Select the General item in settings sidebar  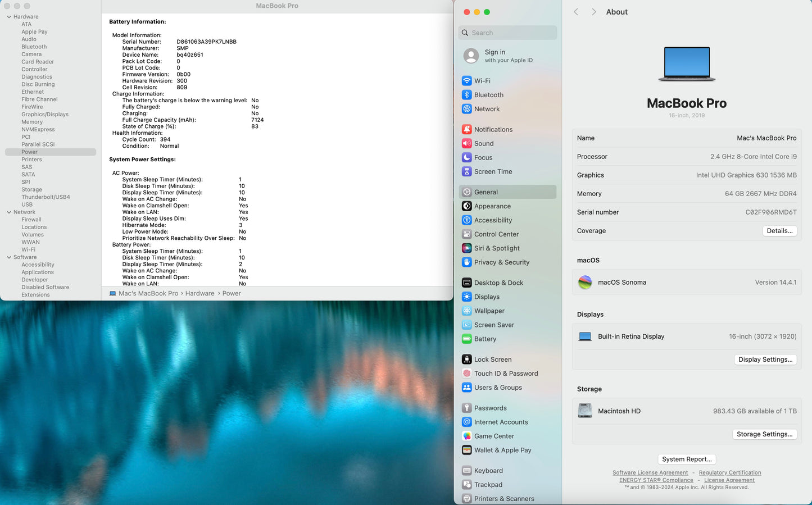[507, 192]
